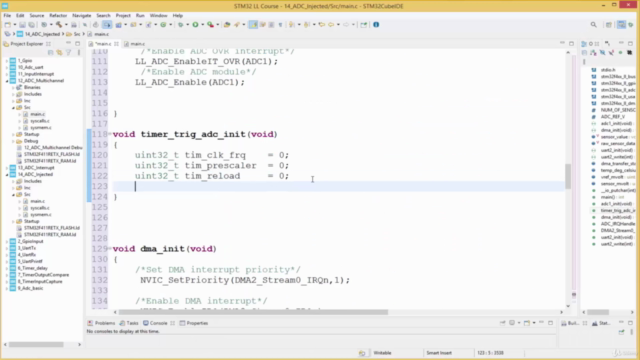This screenshot has width=640, height=360.
Task: Open the Refactor menu
Action: click(x=58, y=16)
